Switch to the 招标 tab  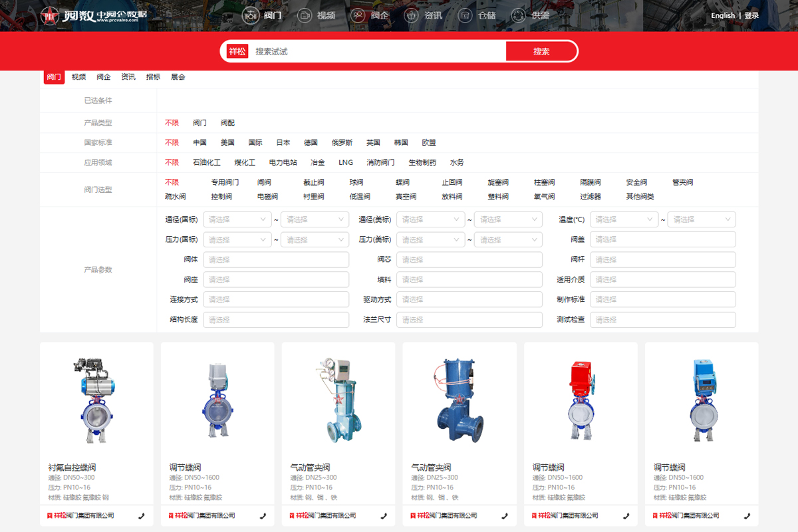click(153, 77)
